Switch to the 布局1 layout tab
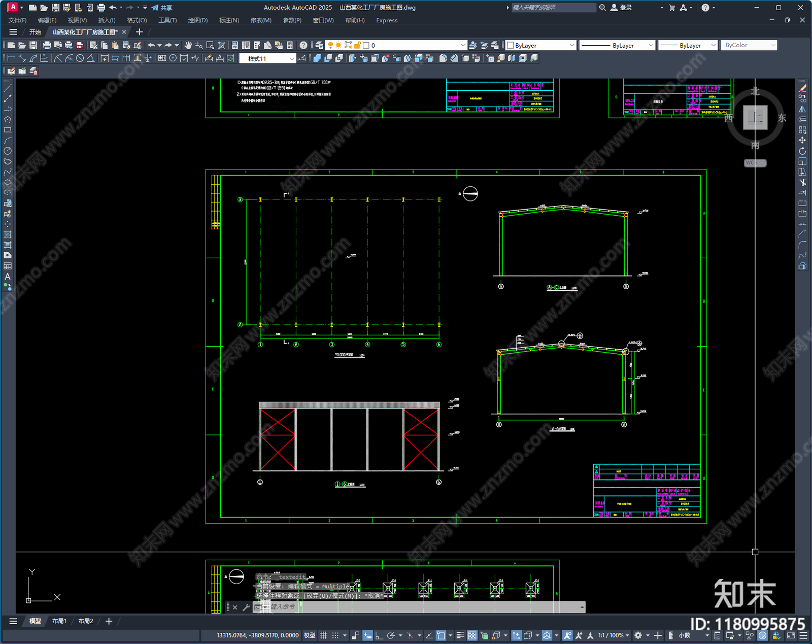The width and height of the screenshot is (812, 644). click(x=59, y=621)
